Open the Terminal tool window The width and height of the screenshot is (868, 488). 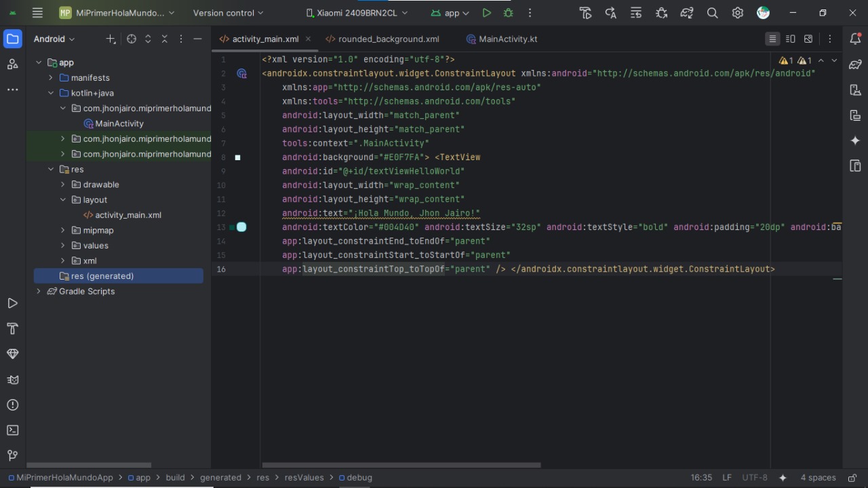12,430
